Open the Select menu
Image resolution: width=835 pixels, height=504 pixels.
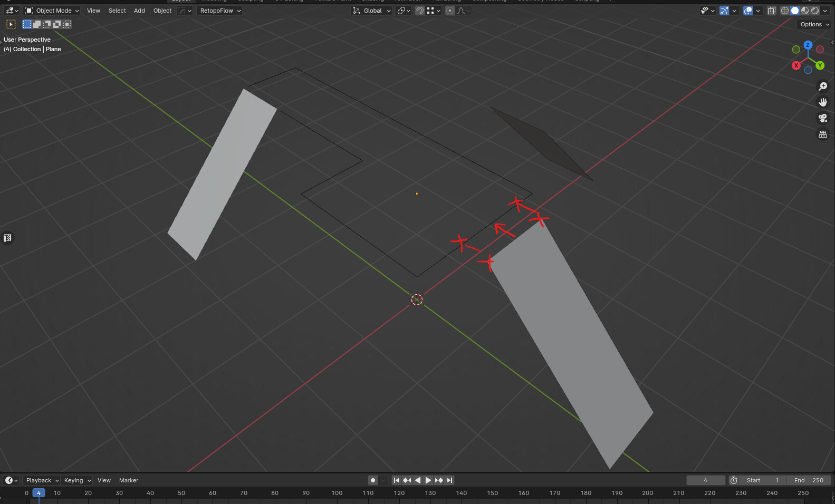click(x=117, y=11)
